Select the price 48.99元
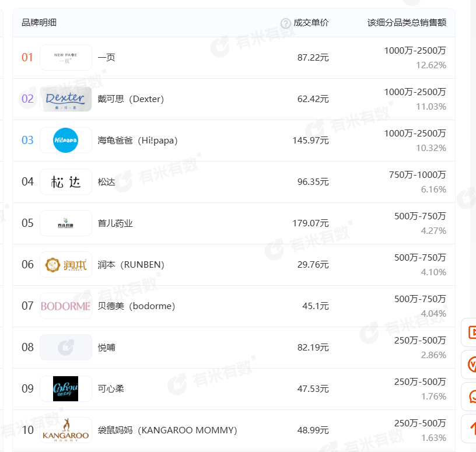The width and height of the screenshot is (476, 452). pyautogui.click(x=313, y=430)
